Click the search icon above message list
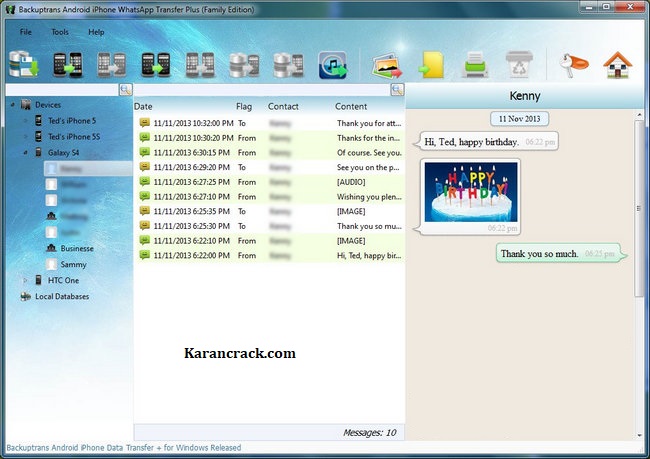The width and height of the screenshot is (650, 459). click(397, 90)
